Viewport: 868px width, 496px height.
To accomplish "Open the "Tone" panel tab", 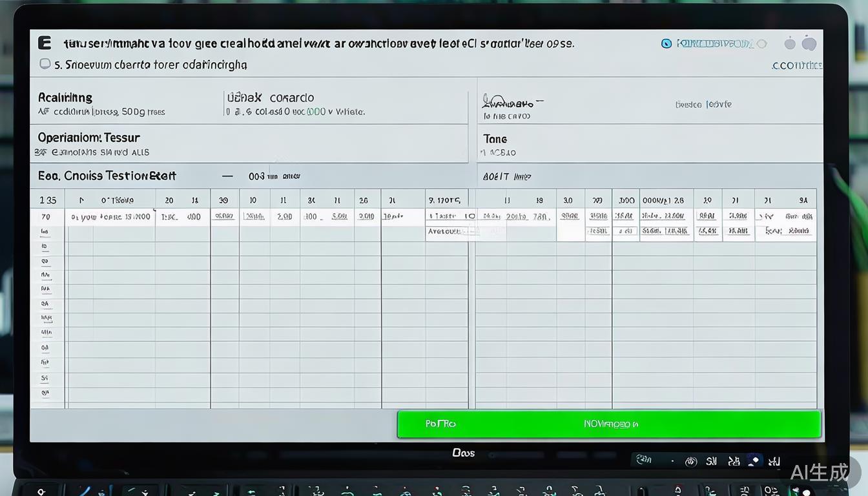I will point(495,139).
